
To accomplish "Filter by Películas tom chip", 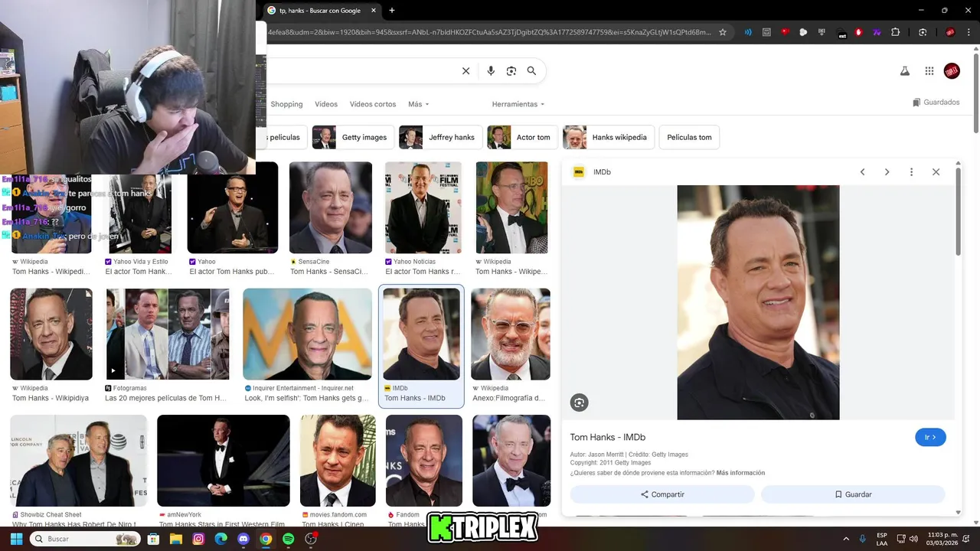I will 689,138.
